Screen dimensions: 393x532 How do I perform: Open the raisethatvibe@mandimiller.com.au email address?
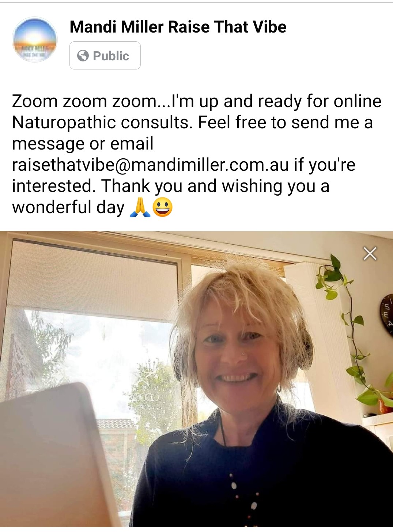click(151, 165)
